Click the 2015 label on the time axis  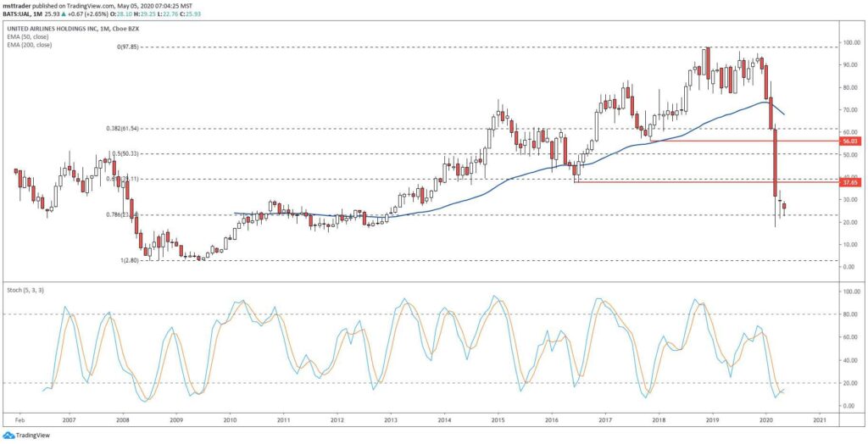(498, 421)
